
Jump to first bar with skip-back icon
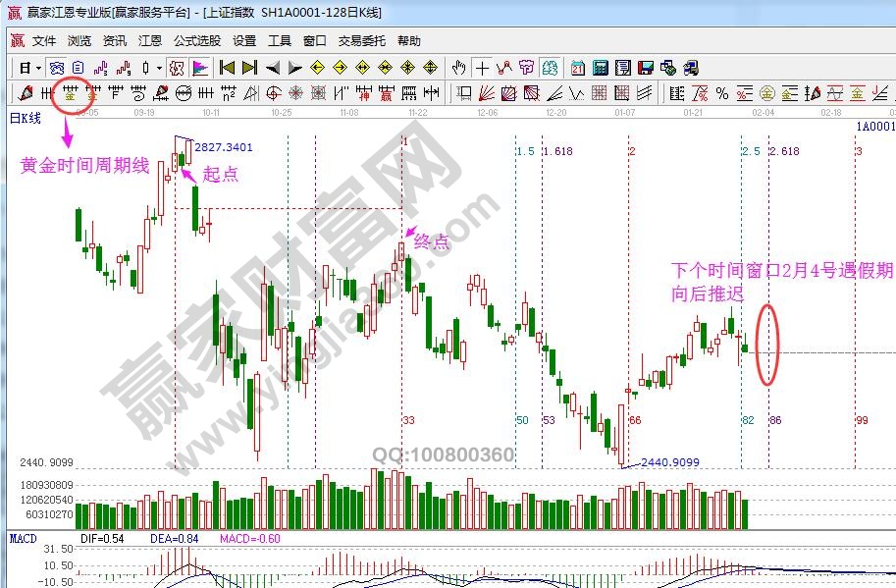click(228, 68)
